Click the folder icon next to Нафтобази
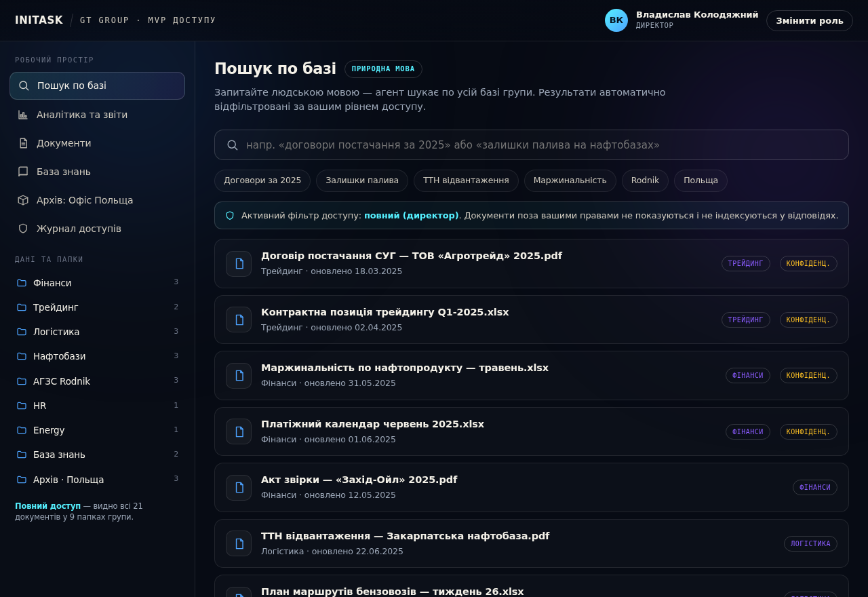The height and width of the screenshot is (597, 868). coord(22,356)
